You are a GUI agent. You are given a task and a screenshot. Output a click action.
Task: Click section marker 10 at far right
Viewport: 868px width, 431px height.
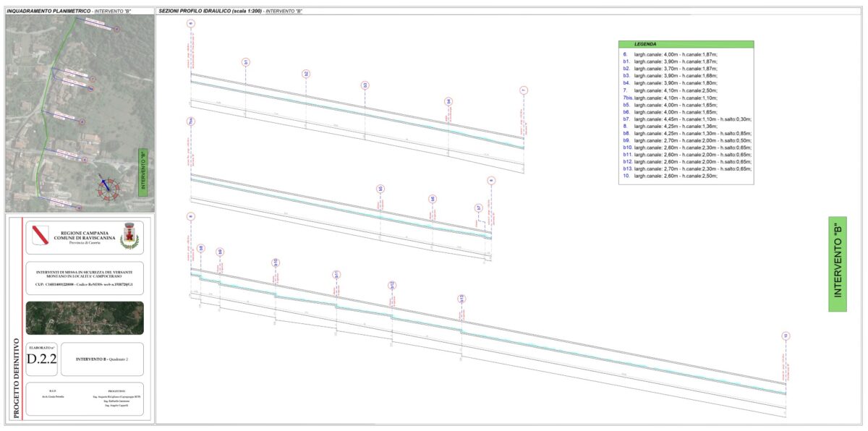click(x=786, y=336)
